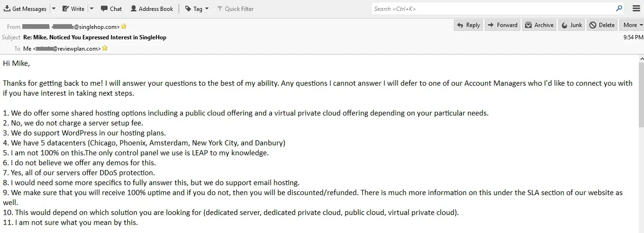The width and height of the screenshot is (644, 233).
Task: Open the Tag dropdown
Action: [197, 9]
